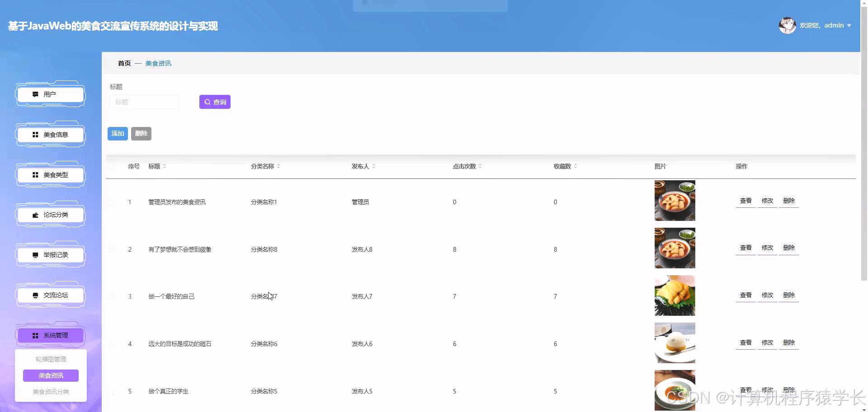The height and width of the screenshot is (412, 868).
Task: View details of row 管理员发布的美食资讯
Action: pos(745,201)
